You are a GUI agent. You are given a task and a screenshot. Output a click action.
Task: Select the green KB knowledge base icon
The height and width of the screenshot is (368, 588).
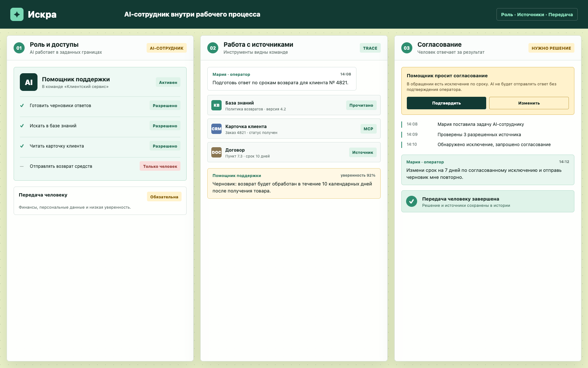tap(216, 105)
